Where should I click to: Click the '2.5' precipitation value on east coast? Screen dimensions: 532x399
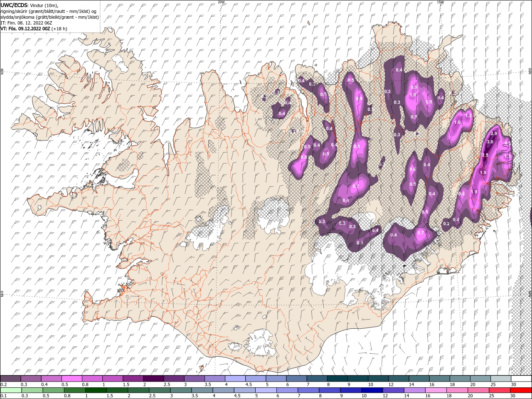(x=485, y=155)
